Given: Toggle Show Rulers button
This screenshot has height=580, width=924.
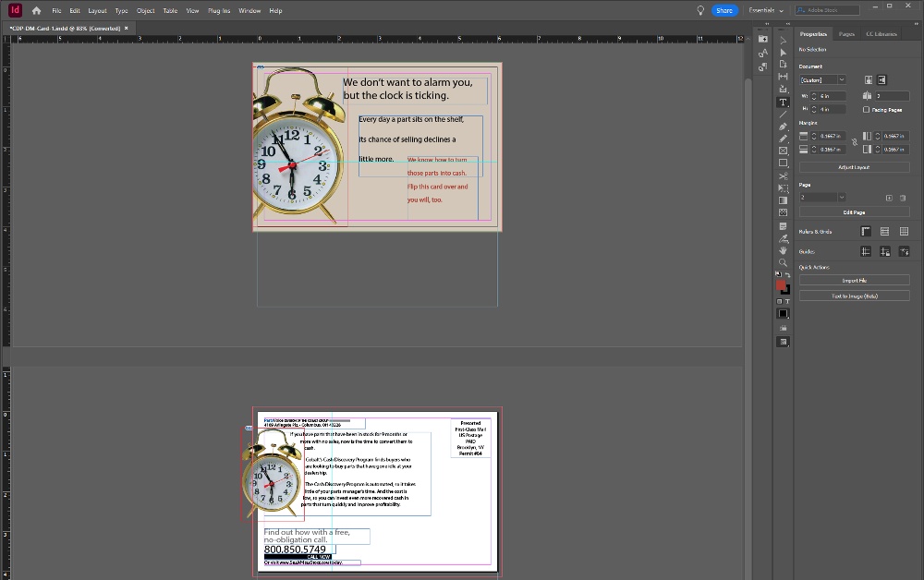Looking at the screenshot, I should (866, 232).
